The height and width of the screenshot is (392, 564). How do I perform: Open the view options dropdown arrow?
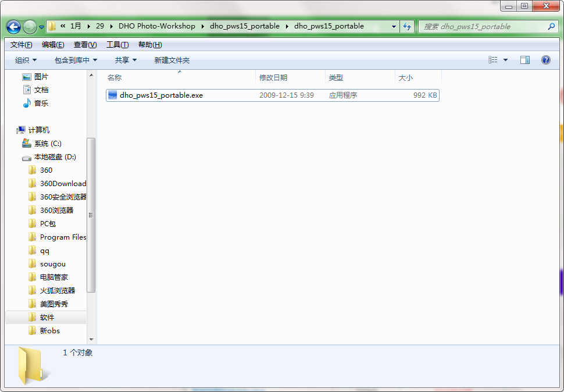point(505,60)
